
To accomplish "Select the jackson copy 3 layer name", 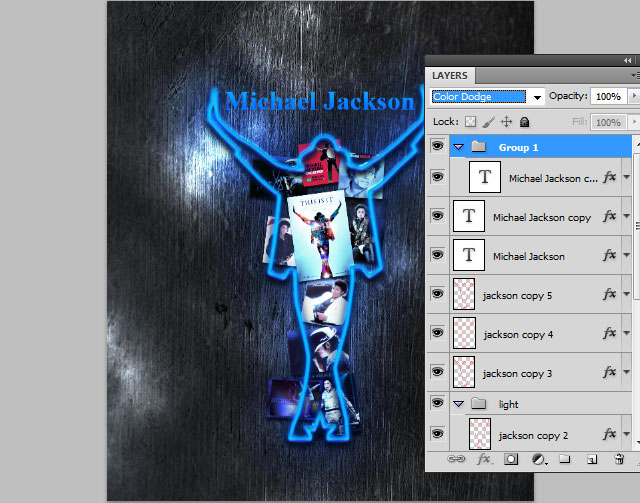I will click(517, 374).
